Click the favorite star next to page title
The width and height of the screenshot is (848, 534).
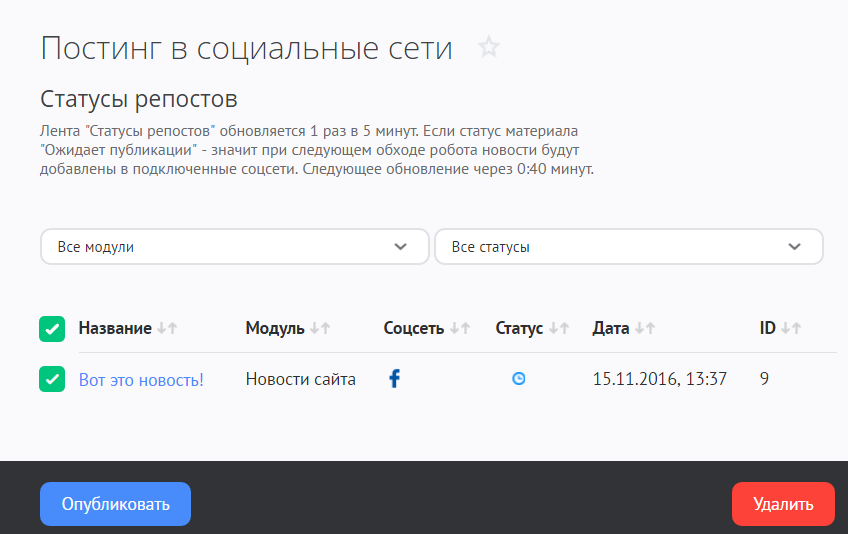[488, 47]
